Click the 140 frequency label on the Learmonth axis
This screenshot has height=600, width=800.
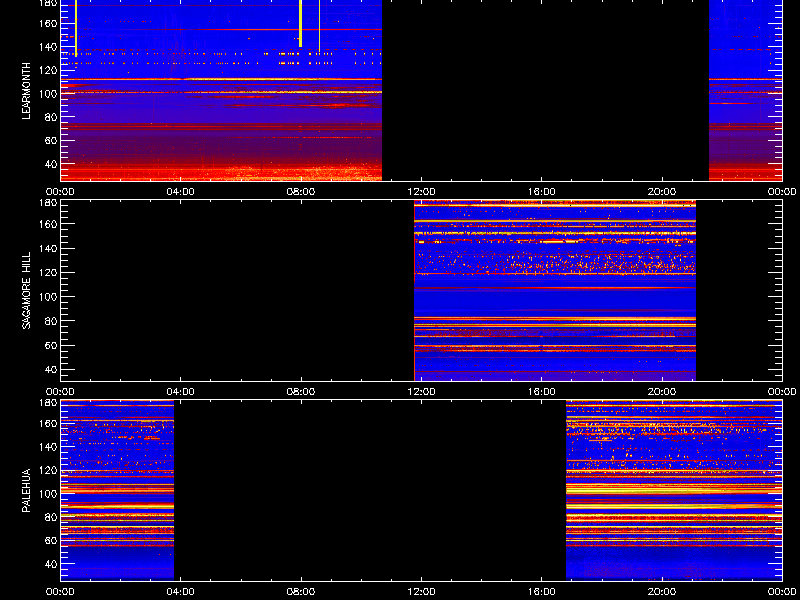tap(48, 46)
